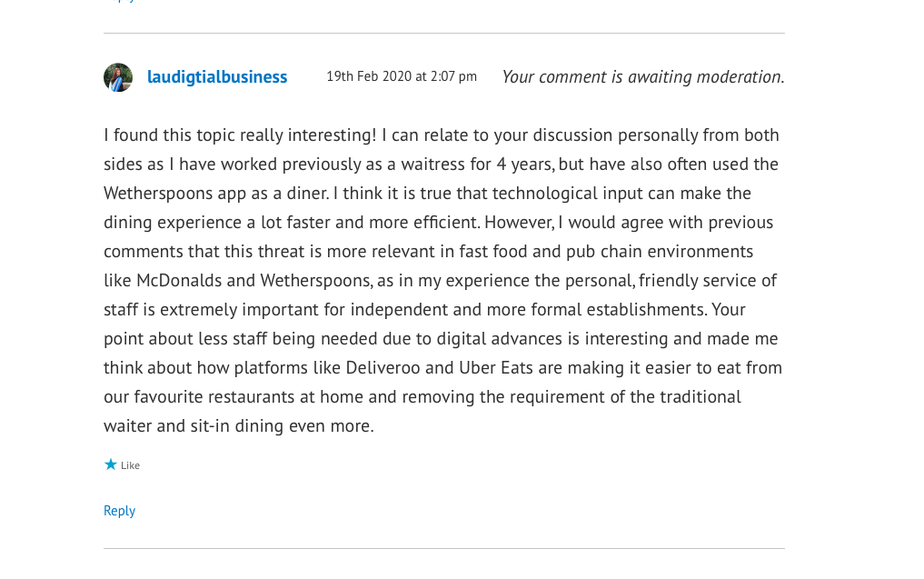Click the blue Like star icon
The width and height of the screenshot is (924, 579).
(111, 464)
